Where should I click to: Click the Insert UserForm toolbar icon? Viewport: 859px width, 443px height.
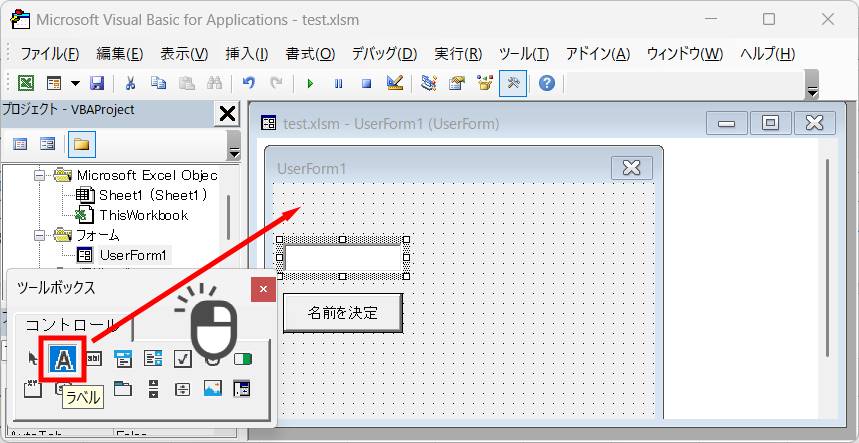click(54, 83)
